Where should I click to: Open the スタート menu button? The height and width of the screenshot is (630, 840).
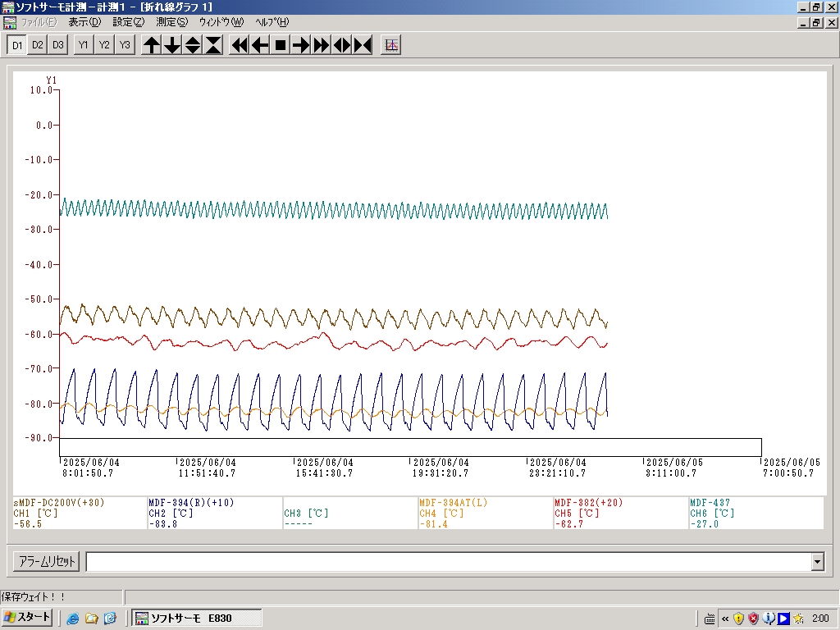click(27, 618)
